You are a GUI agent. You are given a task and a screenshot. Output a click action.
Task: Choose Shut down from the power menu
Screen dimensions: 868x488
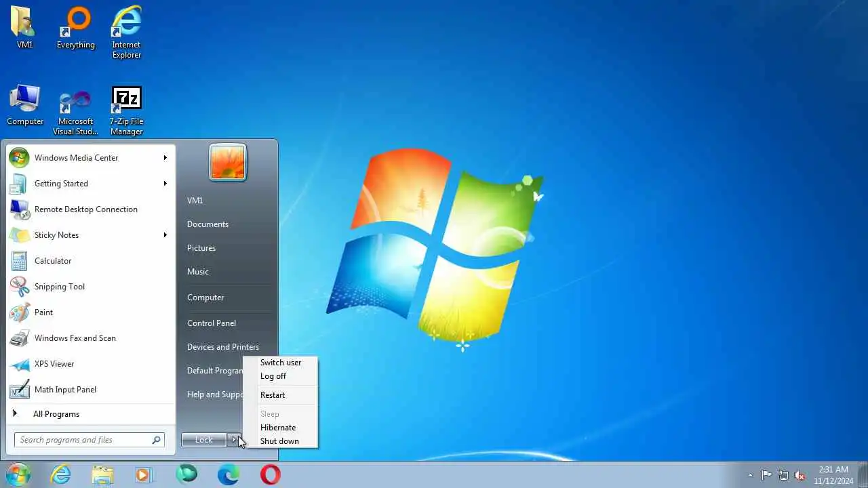coord(281,441)
